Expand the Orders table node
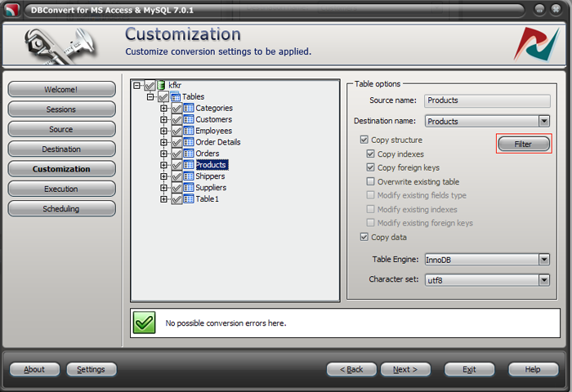 coord(163,154)
